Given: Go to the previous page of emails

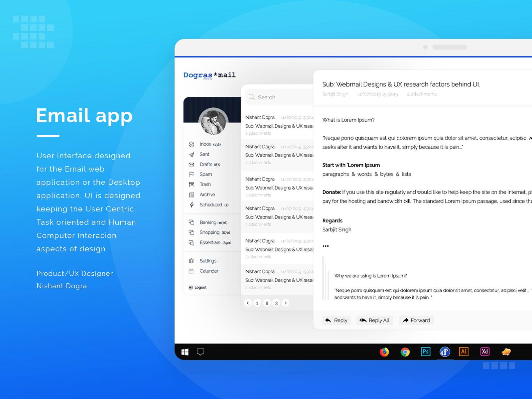Looking at the screenshot, I should (x=248, y=303).
